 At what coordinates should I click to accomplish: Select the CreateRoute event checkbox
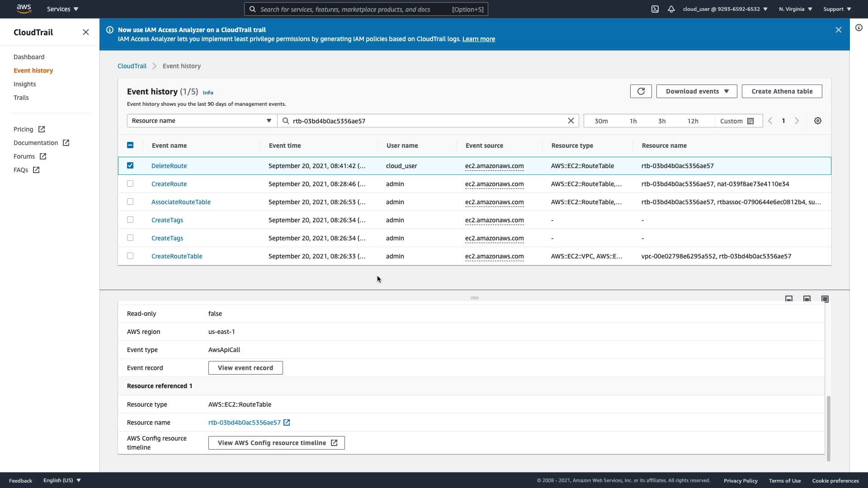130,183
